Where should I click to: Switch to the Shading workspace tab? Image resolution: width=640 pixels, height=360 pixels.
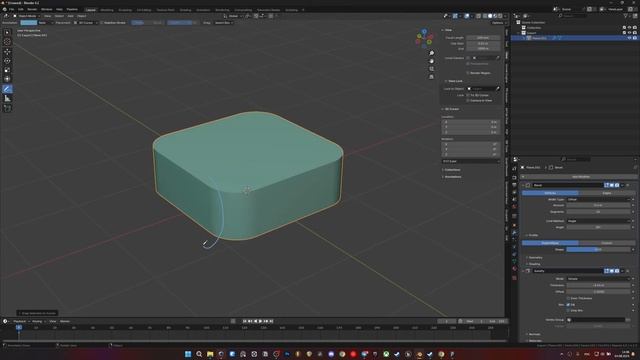pyautogui.click(x=185, y=10)
